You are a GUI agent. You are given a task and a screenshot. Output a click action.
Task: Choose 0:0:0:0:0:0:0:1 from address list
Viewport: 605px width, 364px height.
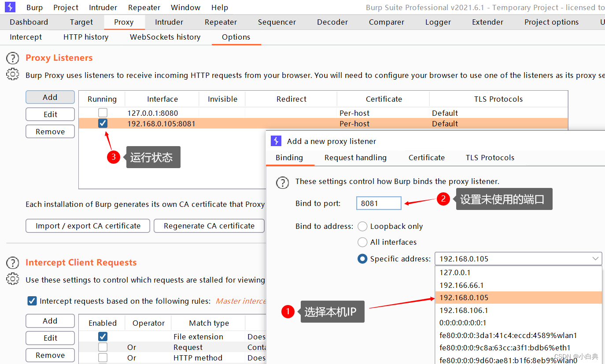(518, 323)
